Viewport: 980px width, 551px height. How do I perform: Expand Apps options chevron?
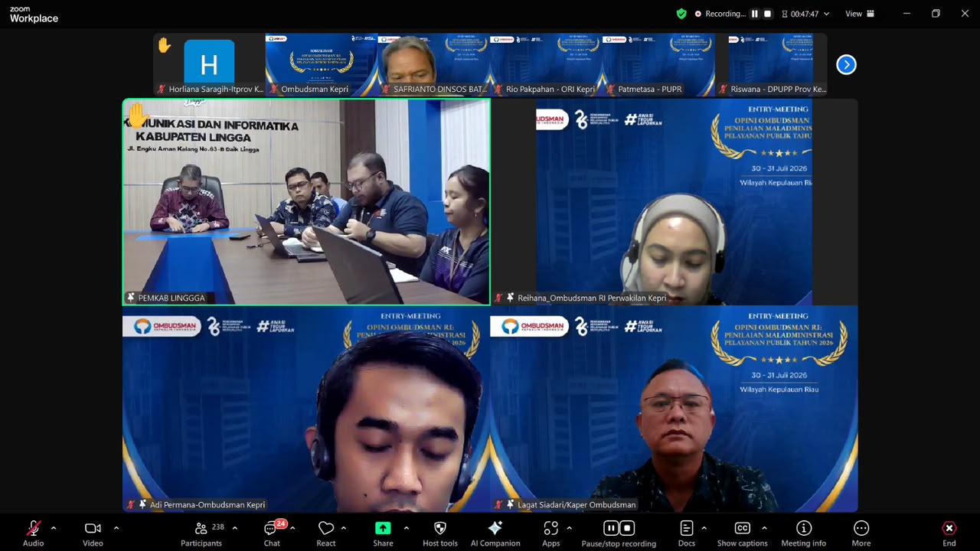click(x=569, y=528)
